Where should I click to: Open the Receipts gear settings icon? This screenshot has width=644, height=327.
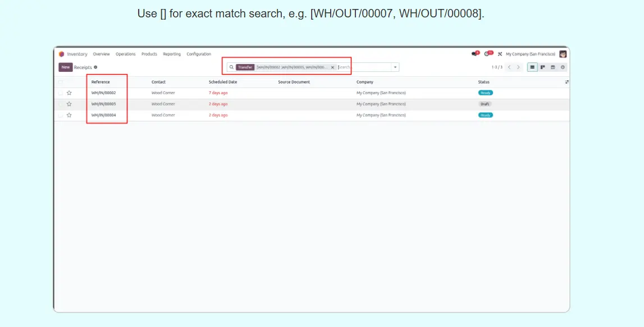95,67
